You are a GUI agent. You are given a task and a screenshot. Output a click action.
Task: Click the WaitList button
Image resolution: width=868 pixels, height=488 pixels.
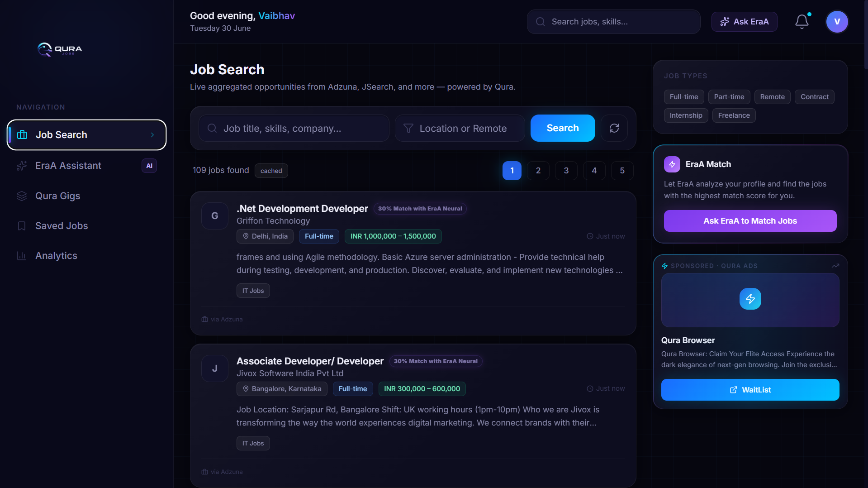click(x=750, y=390)
